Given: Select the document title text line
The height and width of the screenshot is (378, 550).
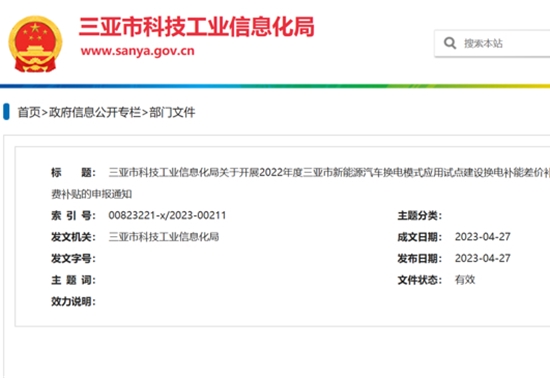Looking at the screenshot, I should pos(329,173).
